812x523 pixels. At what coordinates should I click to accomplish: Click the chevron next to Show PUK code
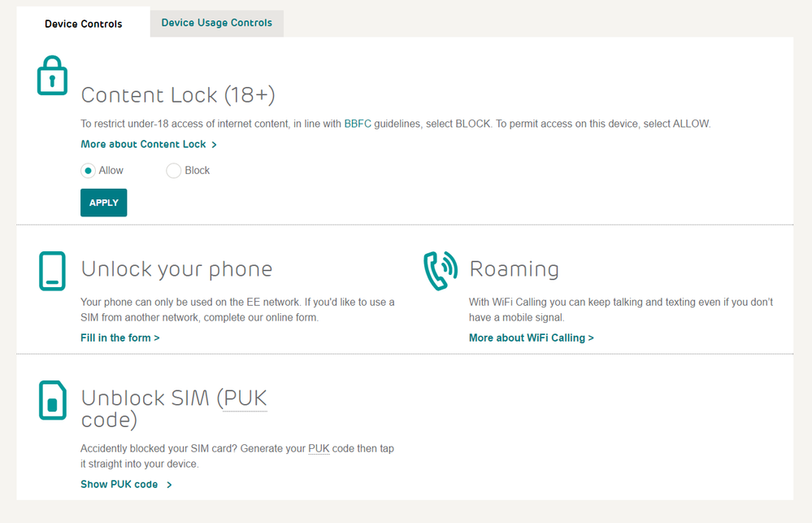tap(169, 485)
